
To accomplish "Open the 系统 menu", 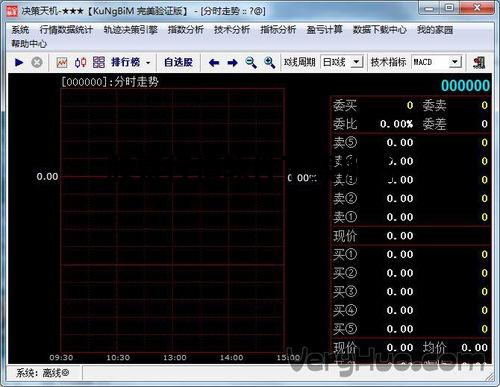I will 20,30.
